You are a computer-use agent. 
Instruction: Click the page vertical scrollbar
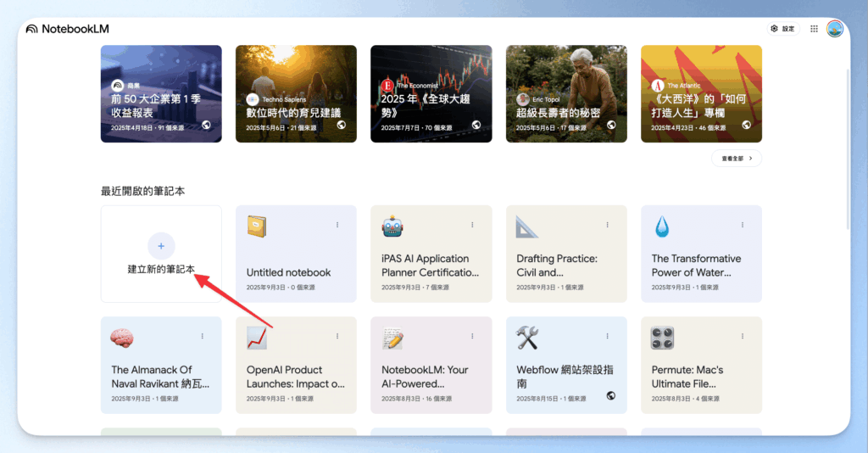pyautogui.click(x=848, y=149)
